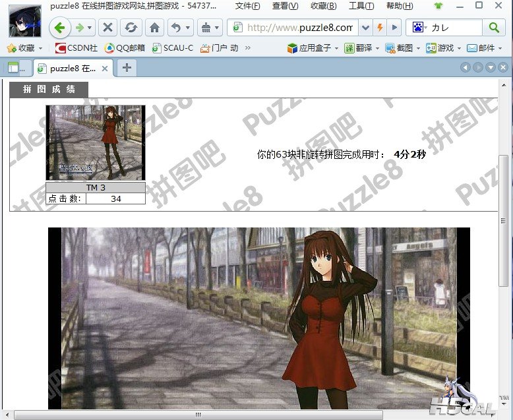Toggle the sidebar panel tab icon

click(13, 68)
